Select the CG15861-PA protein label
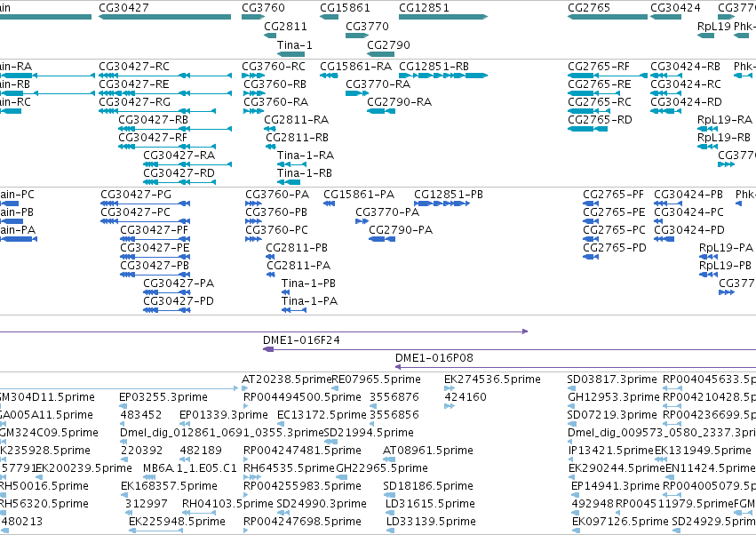Screen dimensions: 756x535 (x=359, y=195)
